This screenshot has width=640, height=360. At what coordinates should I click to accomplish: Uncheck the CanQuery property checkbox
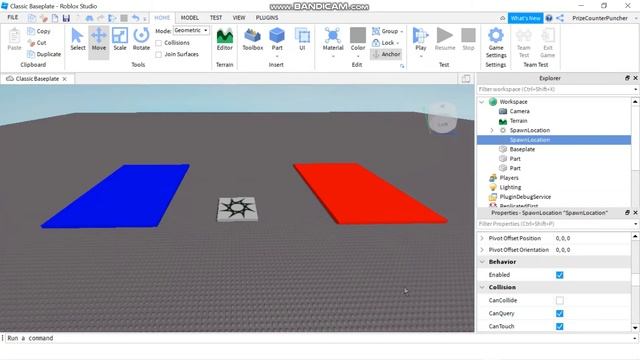pyautogui.click(x=560, y=313)
